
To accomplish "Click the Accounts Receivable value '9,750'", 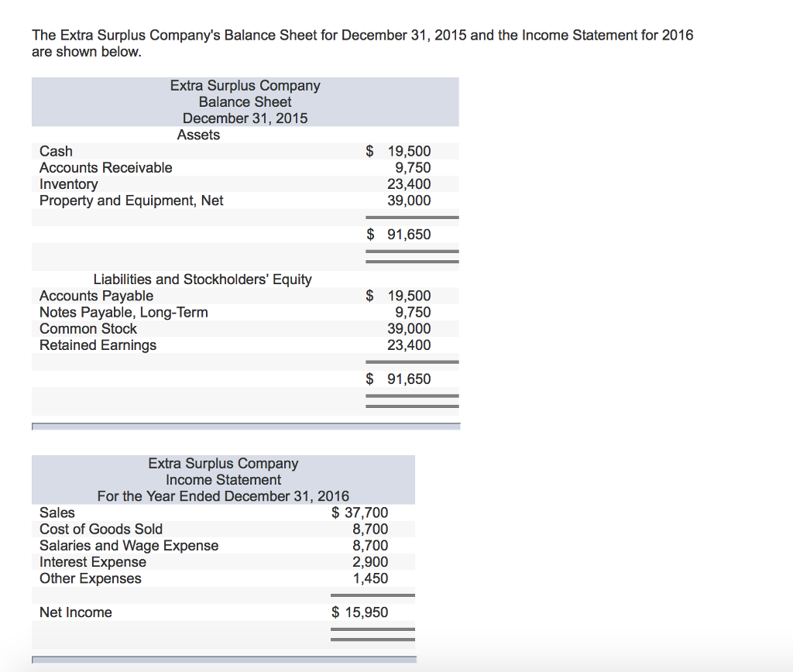I will [414, 167].
